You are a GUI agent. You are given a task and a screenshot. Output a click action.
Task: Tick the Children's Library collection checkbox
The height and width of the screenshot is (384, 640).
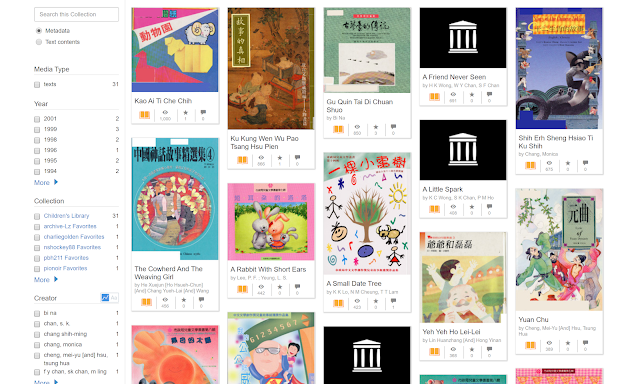click(37, 216)
